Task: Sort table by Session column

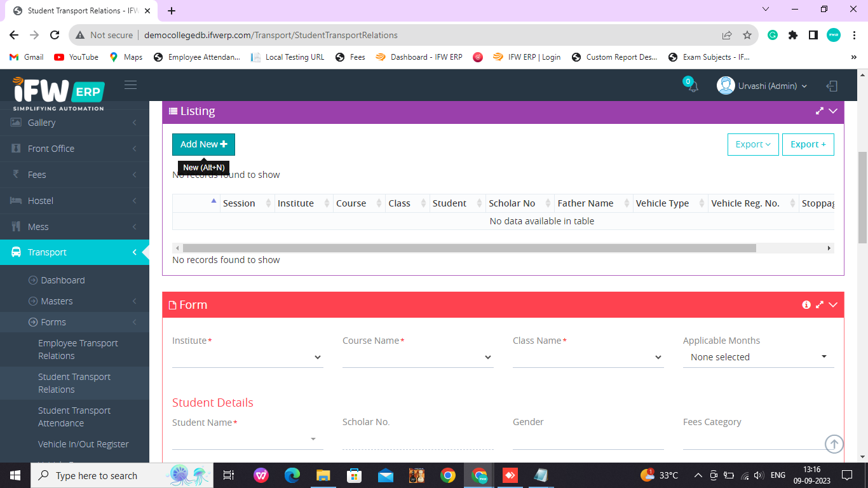Action: tap(247, 203)
